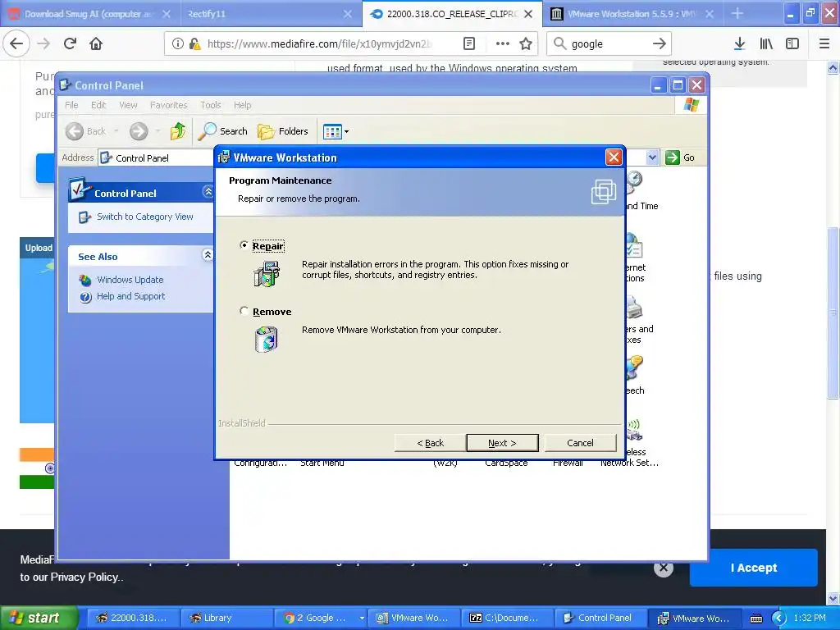The image size is (840, 630).
Task: Open Firefox hamburger menu
Action: click(x=824, y=43)
